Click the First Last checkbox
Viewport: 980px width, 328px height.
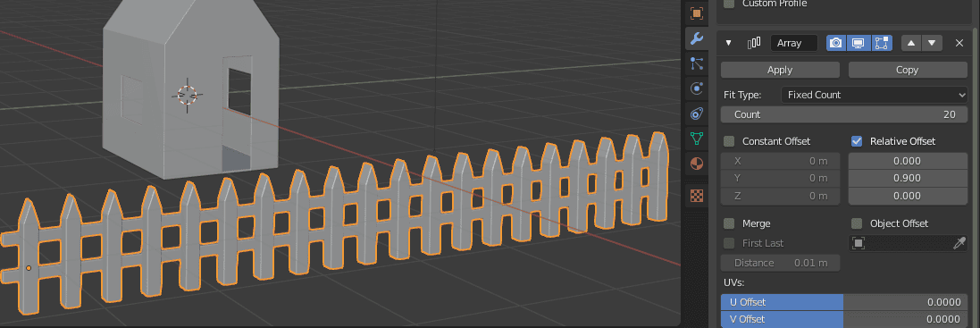[x=729, y=243]
